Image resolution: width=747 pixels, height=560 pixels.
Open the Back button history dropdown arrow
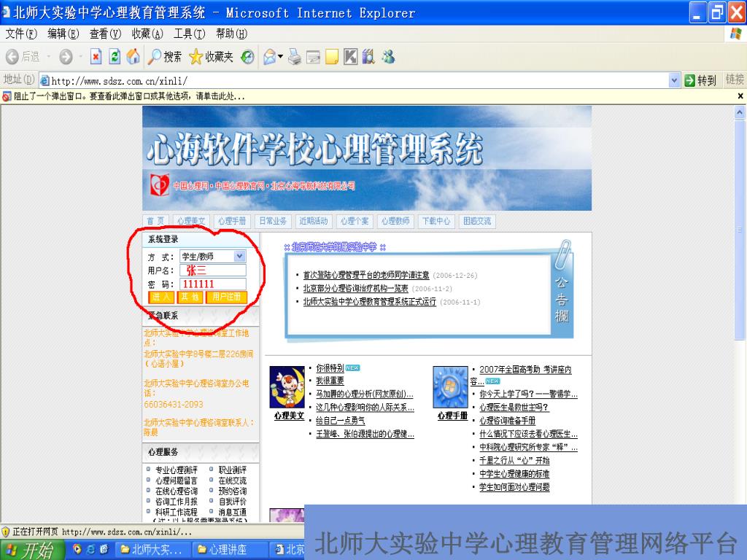click(x=49, y=57)
